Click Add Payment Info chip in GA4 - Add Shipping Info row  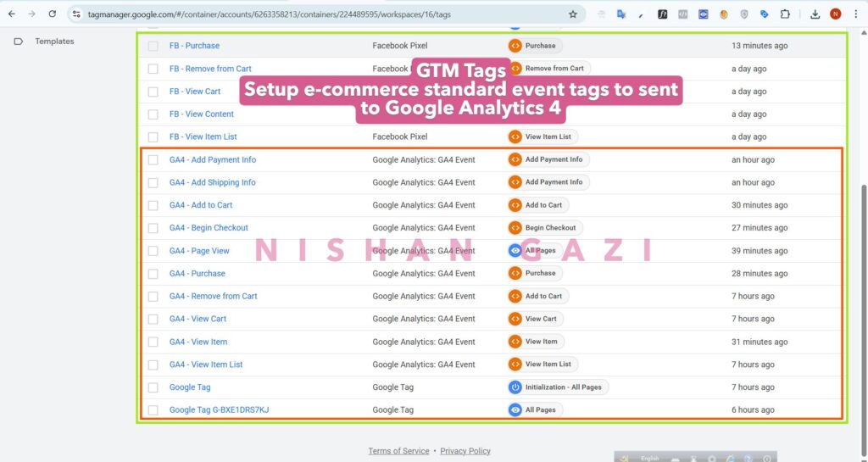[x=548, y=182]
